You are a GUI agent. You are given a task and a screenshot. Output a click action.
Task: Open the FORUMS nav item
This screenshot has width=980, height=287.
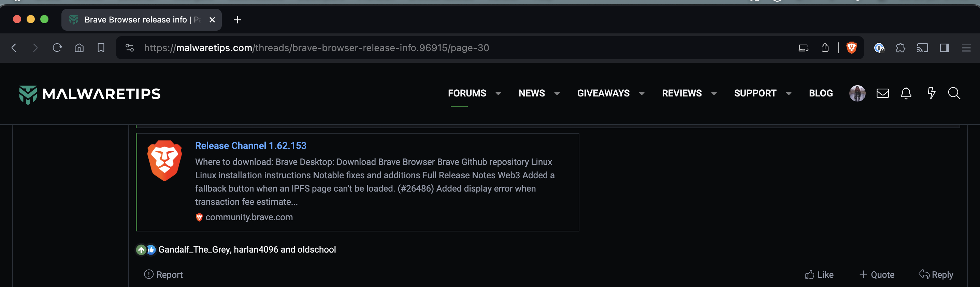[x=467, y=93]
